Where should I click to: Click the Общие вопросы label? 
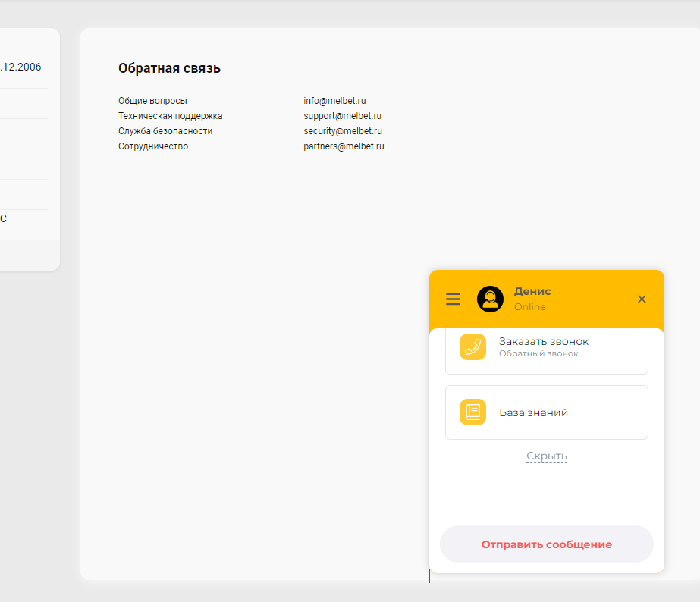click(152, 101)
